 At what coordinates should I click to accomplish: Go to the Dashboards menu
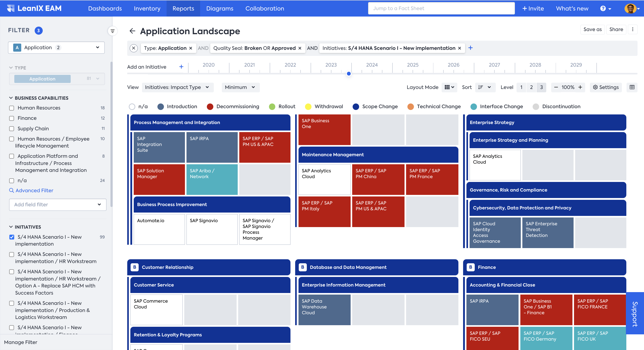tap(105, 8)
